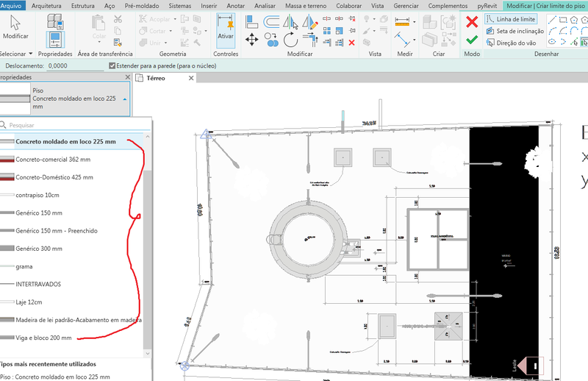Expand the floor type selector dropdown
The height and width of the screenshot is (381, 588).
[125, 99]
